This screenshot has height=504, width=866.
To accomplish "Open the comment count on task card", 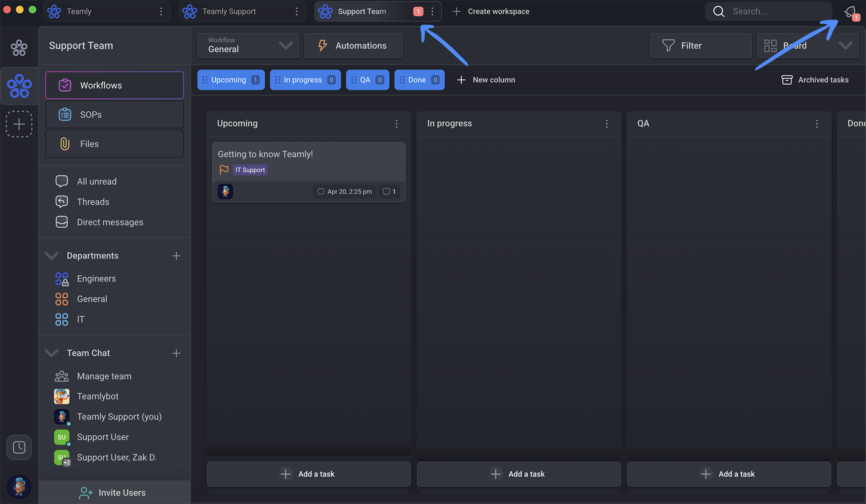I will (389, 191).
